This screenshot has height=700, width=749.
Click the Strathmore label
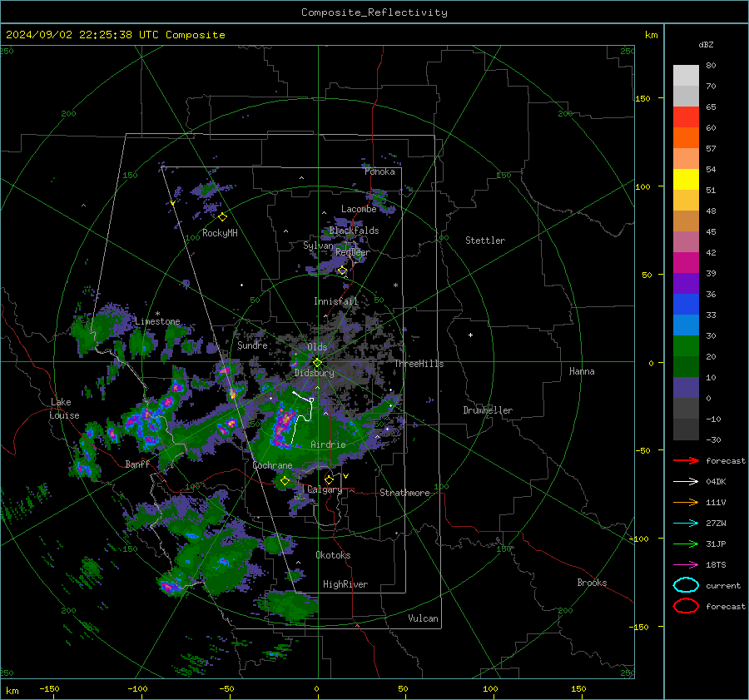404,493
